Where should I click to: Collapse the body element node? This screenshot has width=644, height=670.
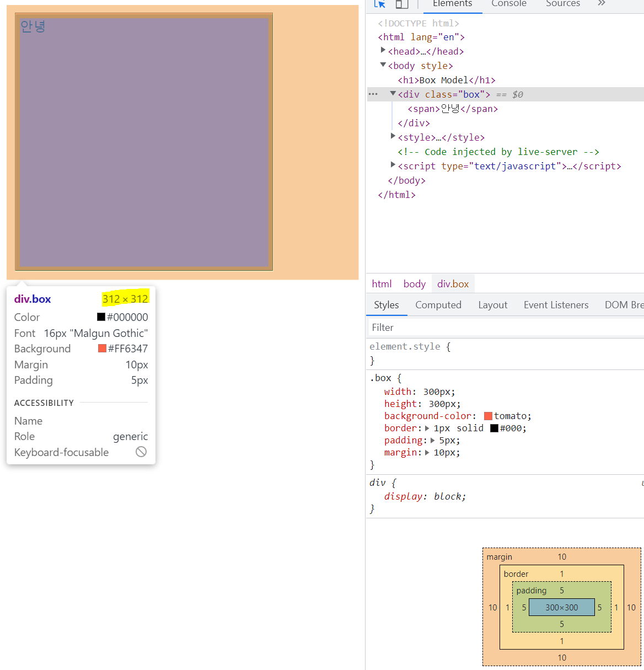383,65
